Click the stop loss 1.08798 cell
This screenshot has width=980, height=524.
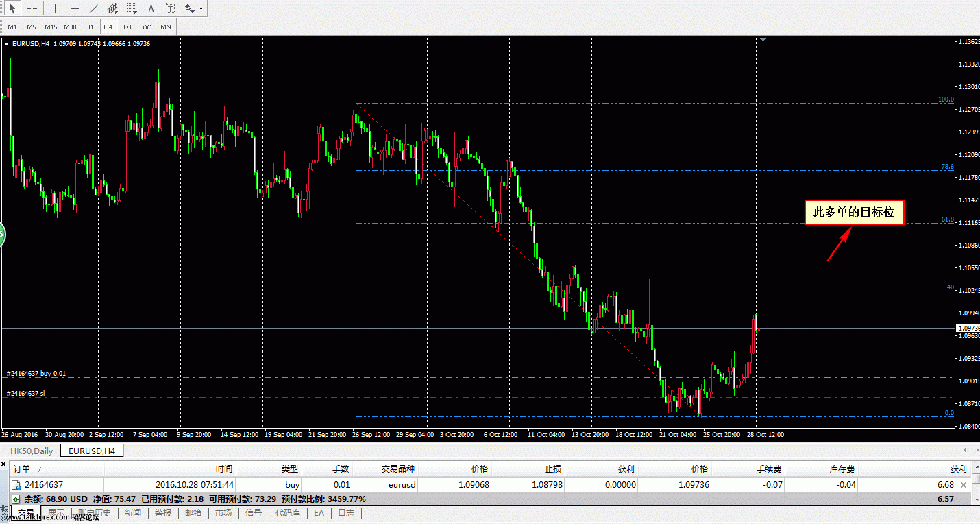(547, 485)
